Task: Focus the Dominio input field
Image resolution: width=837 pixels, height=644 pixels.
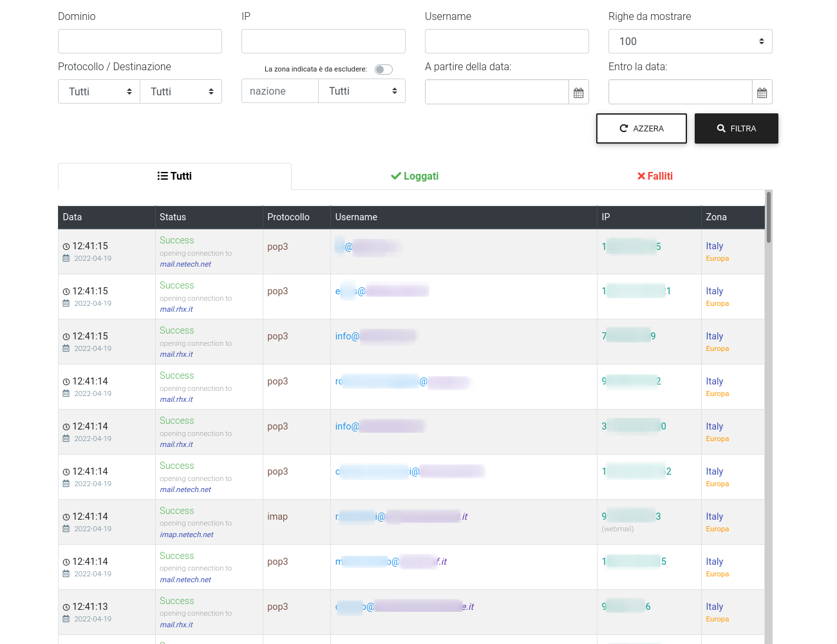Action: (x=140, y=41)
